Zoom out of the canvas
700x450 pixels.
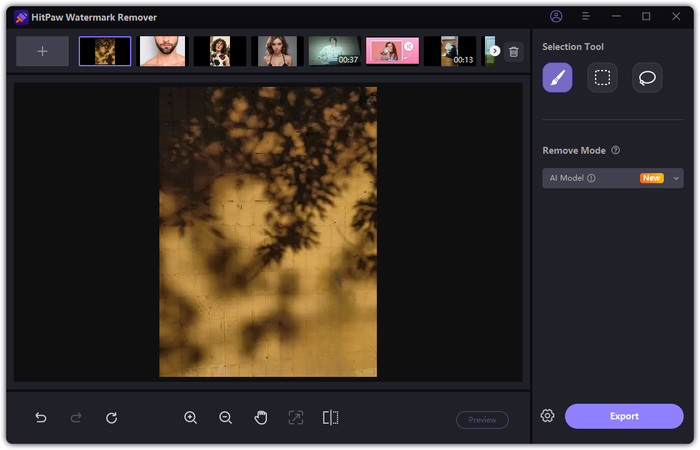pos(225,418)
